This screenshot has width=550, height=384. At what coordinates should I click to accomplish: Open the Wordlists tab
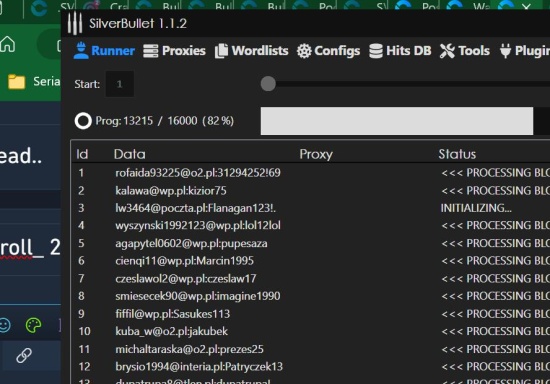(x=251, y=51)
